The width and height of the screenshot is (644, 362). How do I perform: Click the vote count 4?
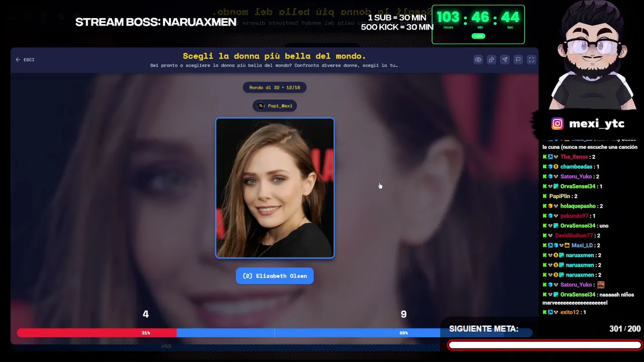(145, 314)
